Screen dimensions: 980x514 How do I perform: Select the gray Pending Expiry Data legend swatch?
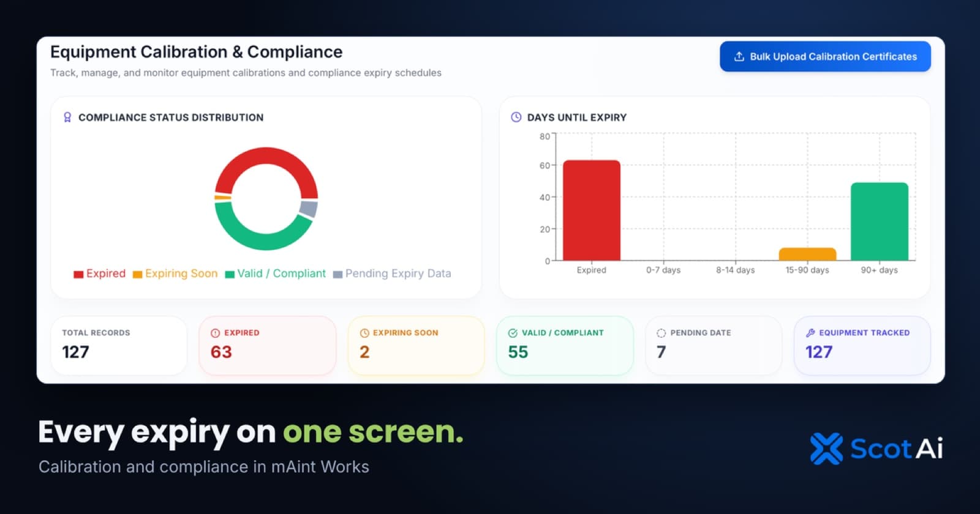tap(337, 274)
